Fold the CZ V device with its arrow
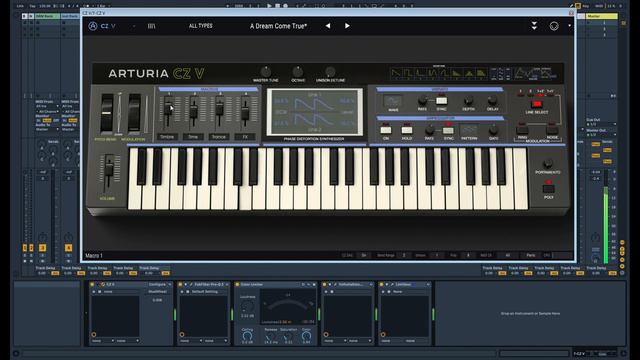Image resolution: width=640 pixels, height=360 pixels. point(98,284)
